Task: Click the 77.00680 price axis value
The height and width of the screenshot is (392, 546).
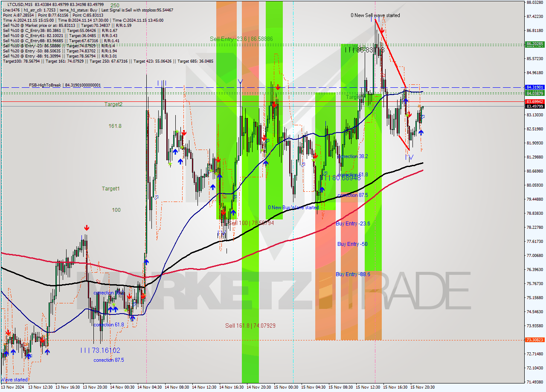Action: point(535,255)
